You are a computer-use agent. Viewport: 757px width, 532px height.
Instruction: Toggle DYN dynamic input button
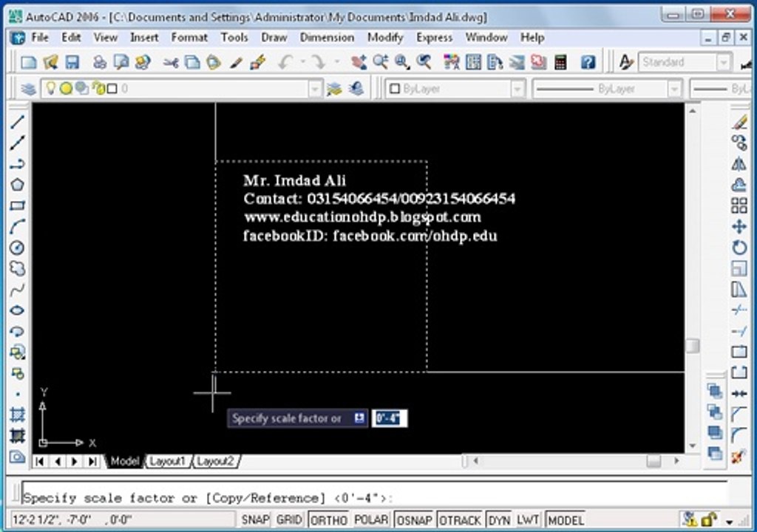click(x=499, y=520)
